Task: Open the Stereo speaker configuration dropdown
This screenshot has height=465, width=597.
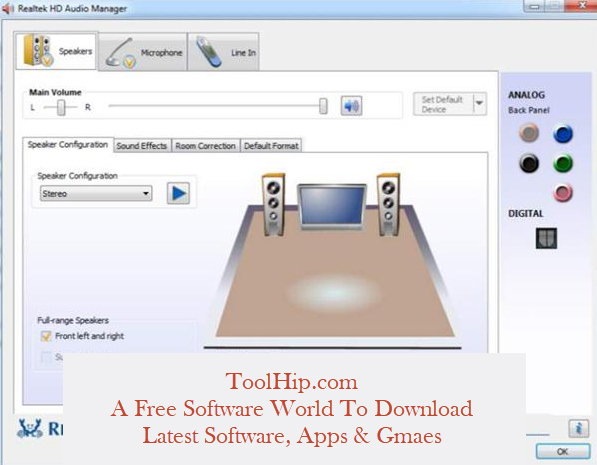Action: tap(96, 193)
